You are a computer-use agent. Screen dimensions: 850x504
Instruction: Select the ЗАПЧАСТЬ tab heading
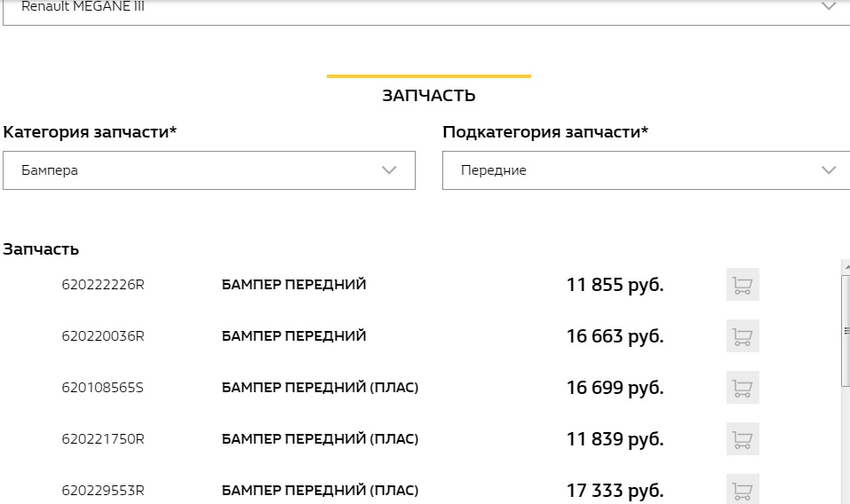[429, 95]
